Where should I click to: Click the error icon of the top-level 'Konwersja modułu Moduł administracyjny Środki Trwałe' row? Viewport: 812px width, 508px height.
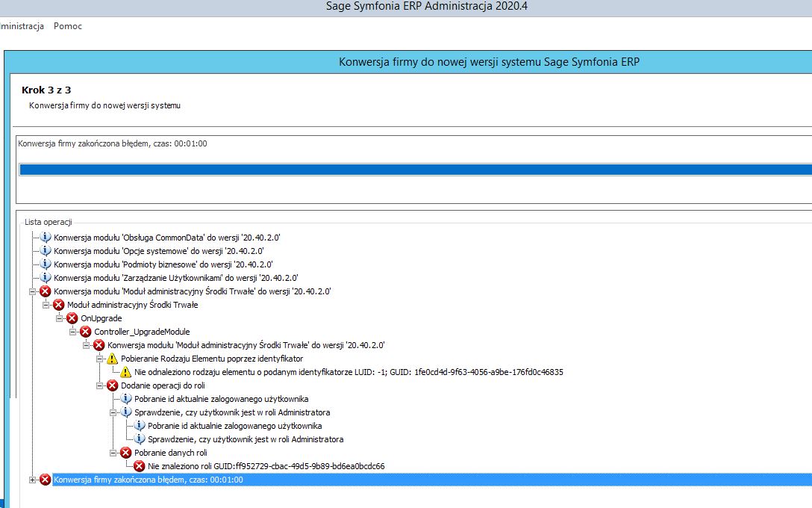coord(46,291)
